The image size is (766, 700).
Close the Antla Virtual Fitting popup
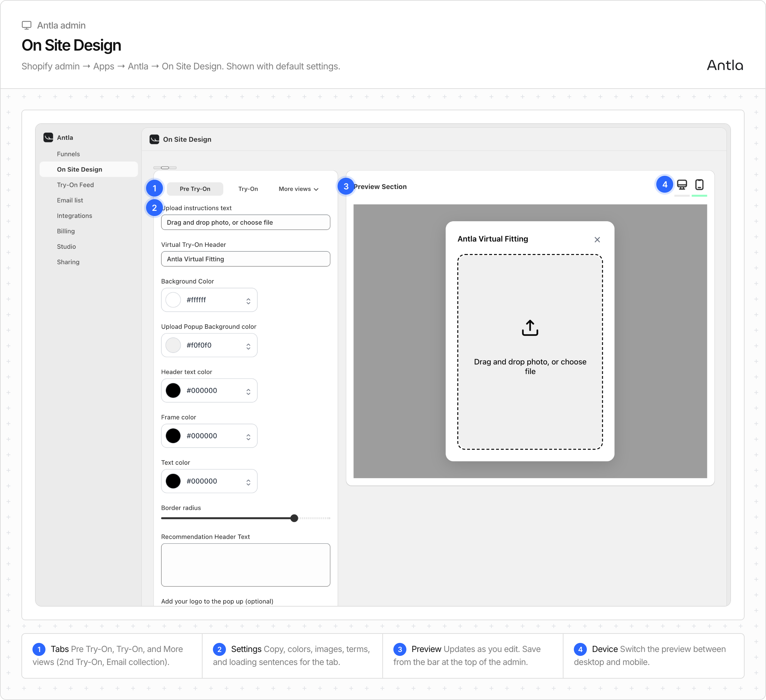pyautogui.click(x=597, y=240)
